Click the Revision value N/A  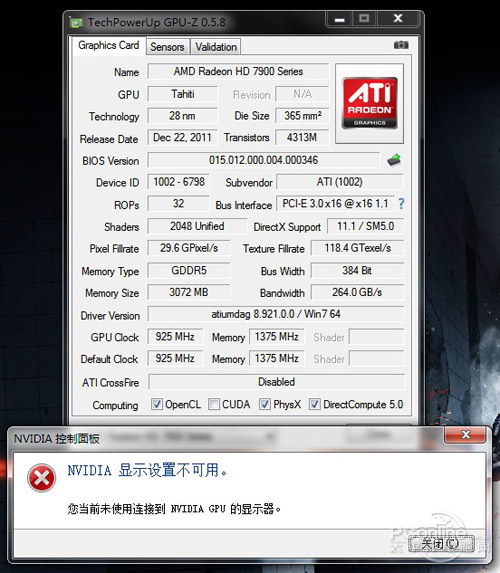click(302, 94)
